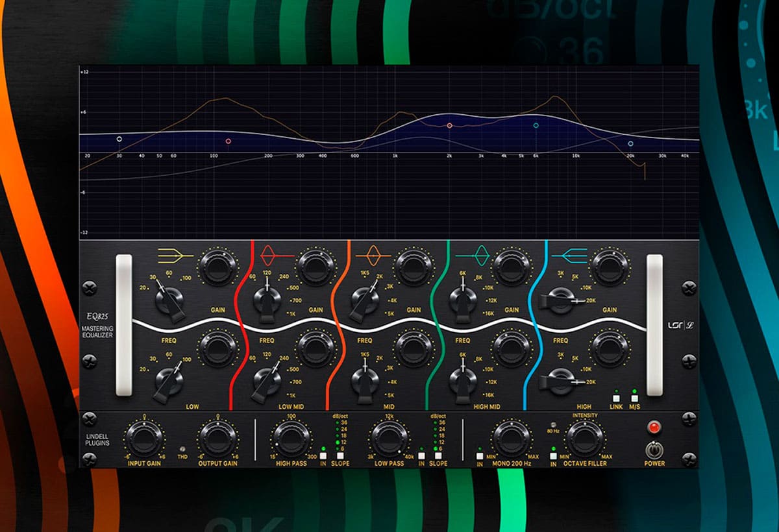779x532 pixels.
Task: Click the lower channel High Mid frequency selector
Action: (x=462, y=381)
